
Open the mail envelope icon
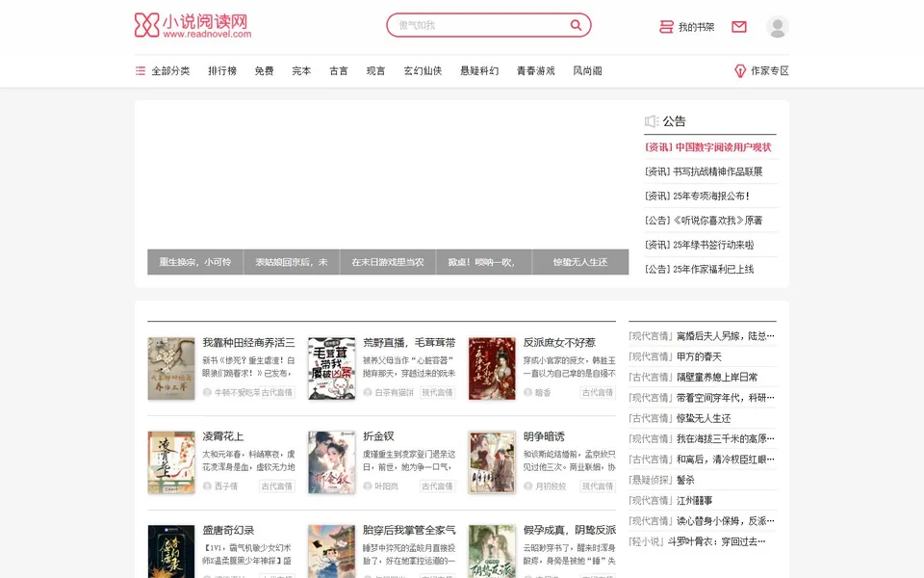pos(739,27)
